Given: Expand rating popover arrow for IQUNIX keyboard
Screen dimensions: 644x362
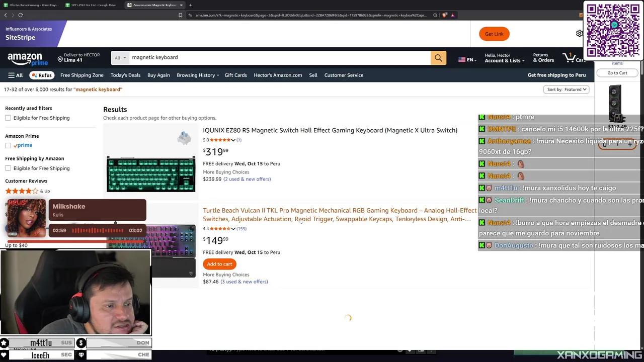Looking at the screenshot, I should click(x=233, y=140).
